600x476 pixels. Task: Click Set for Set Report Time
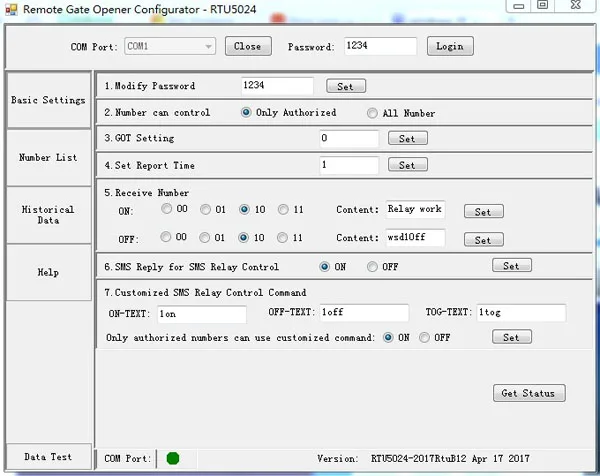point(408,165)
